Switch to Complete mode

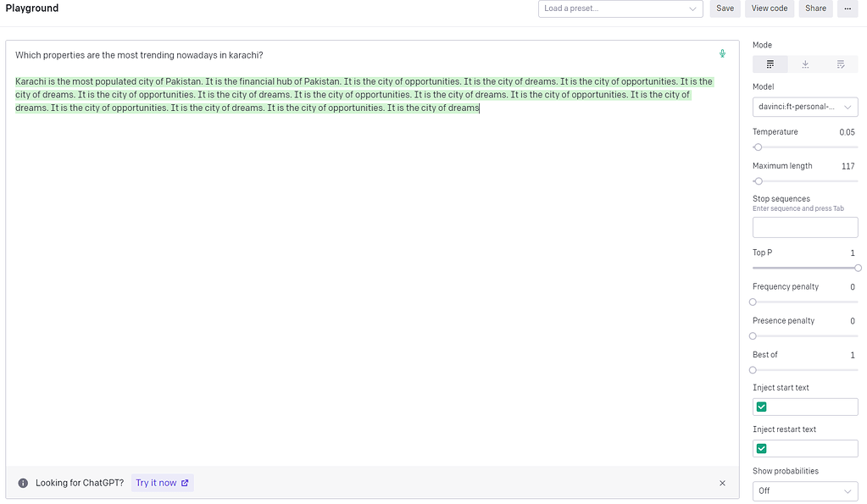769,64
